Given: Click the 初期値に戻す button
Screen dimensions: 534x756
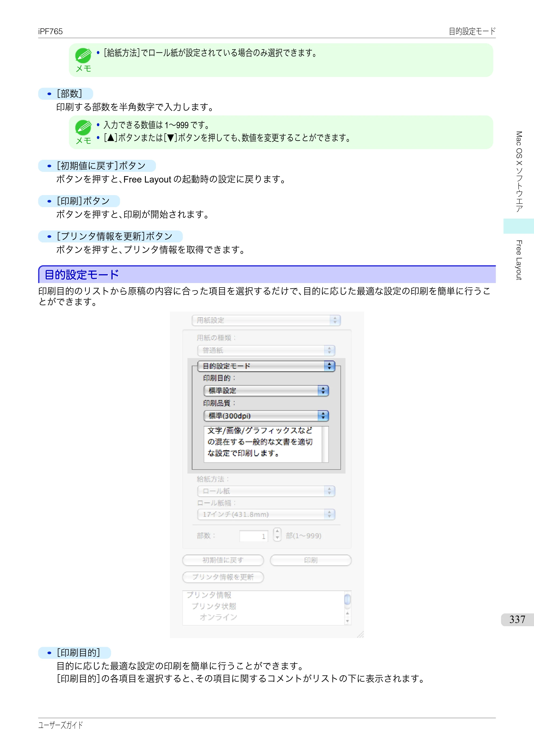Looking at the screenshot, I should [x=223, y=560].
